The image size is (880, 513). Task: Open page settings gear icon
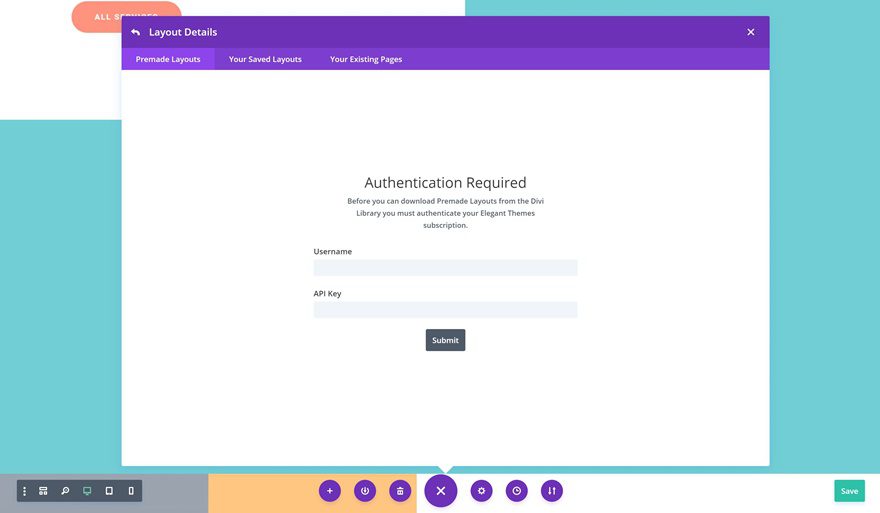pos(481,491)
